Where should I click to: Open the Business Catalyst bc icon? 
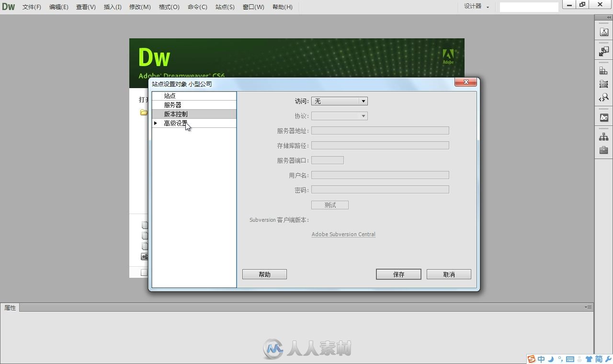(x=603, y=117)
